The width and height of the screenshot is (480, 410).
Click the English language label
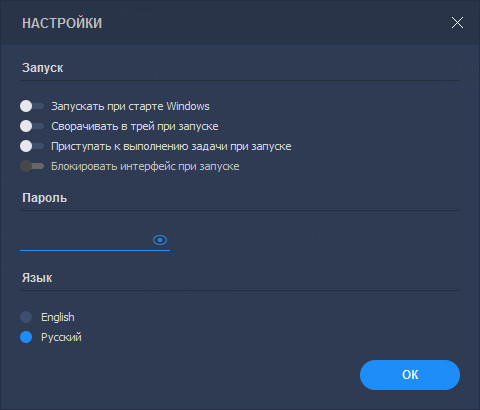58,317
